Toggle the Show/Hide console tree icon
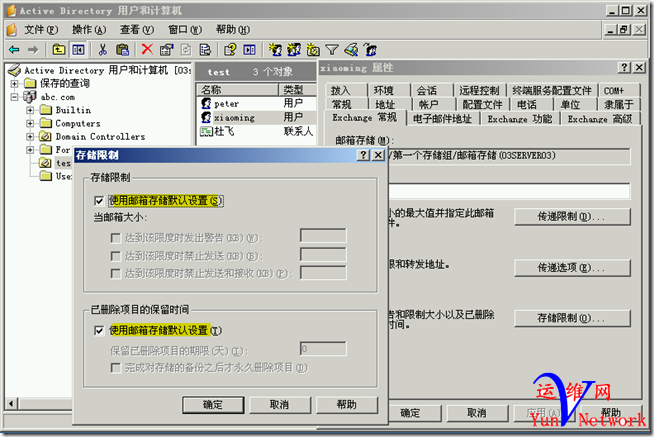 point(78,50)
